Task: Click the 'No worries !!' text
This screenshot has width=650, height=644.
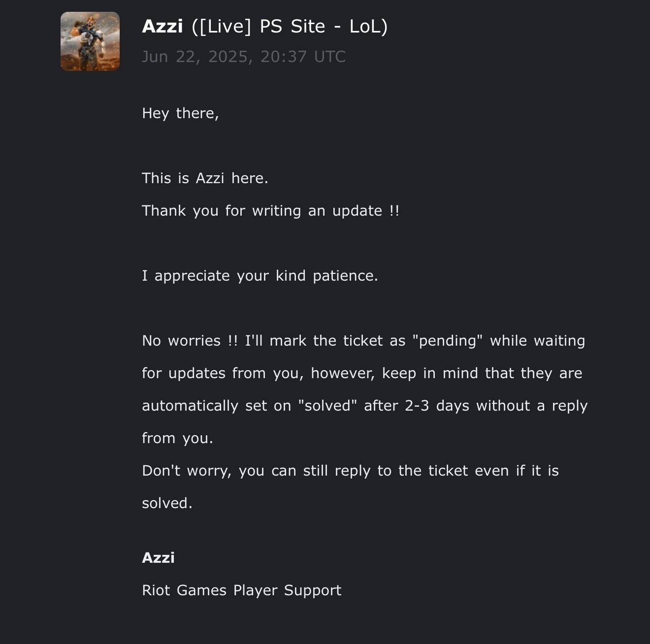Action: tap(190, 341)
